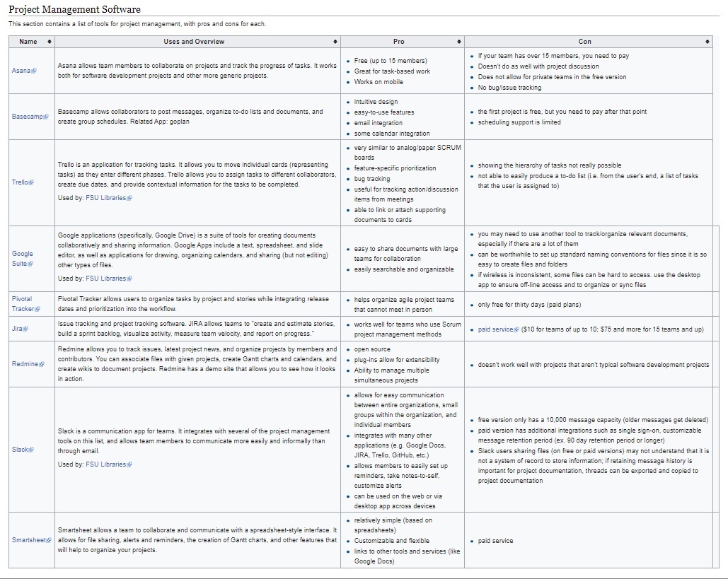Click 'No bug/issue tracking' bullet

click(509, 88)
